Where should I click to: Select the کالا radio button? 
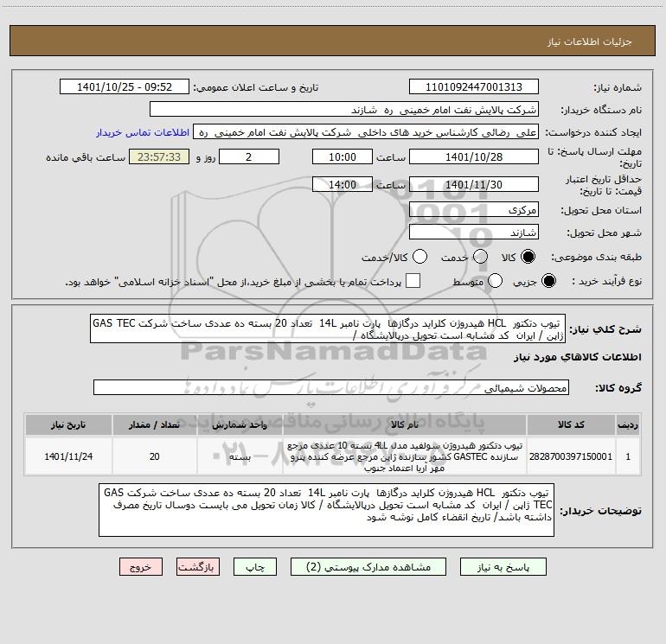point(528,257)
